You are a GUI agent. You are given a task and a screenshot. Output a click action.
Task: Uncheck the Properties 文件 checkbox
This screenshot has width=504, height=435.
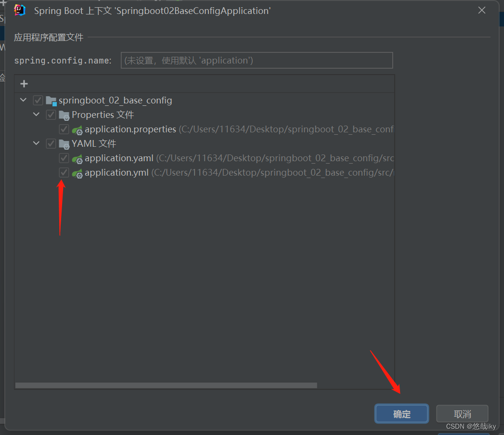51,115
